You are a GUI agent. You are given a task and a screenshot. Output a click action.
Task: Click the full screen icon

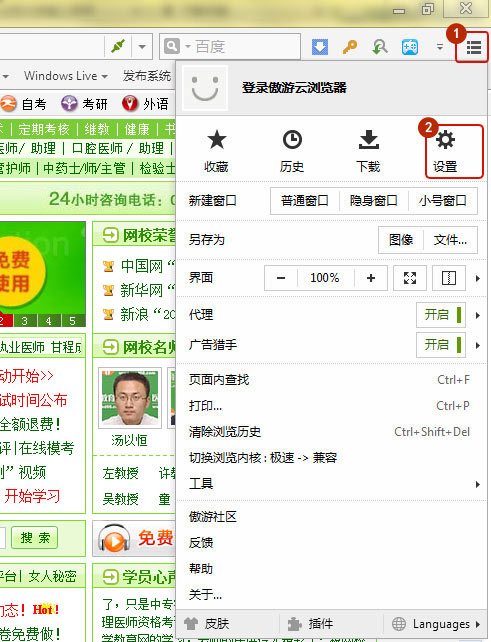click(x=410, y=278)
